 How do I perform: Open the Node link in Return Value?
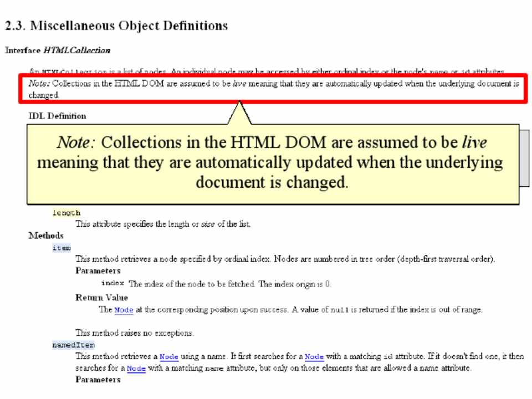(124, 310)
